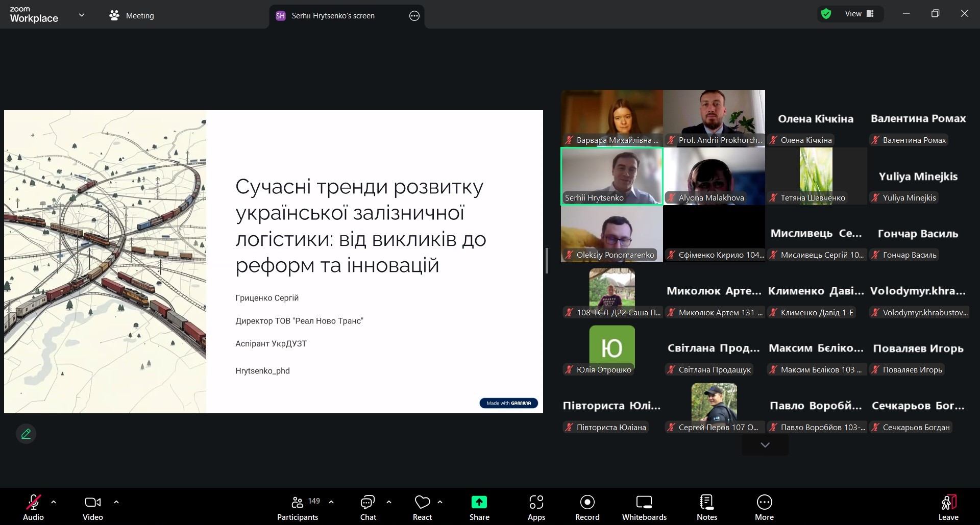Toggle the Participants list panel
The width and height of the screenshot is (980, 525).
tap(298, 507)
